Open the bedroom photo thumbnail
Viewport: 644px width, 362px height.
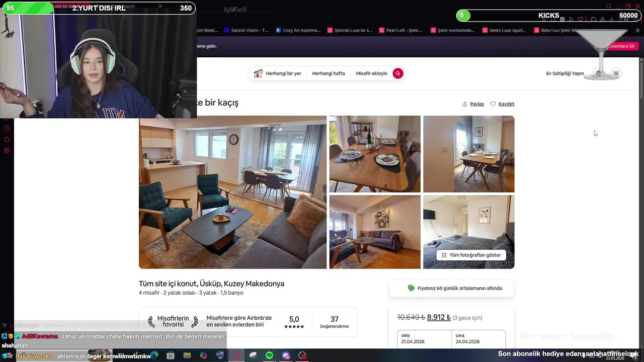click(x=469, y=232)
